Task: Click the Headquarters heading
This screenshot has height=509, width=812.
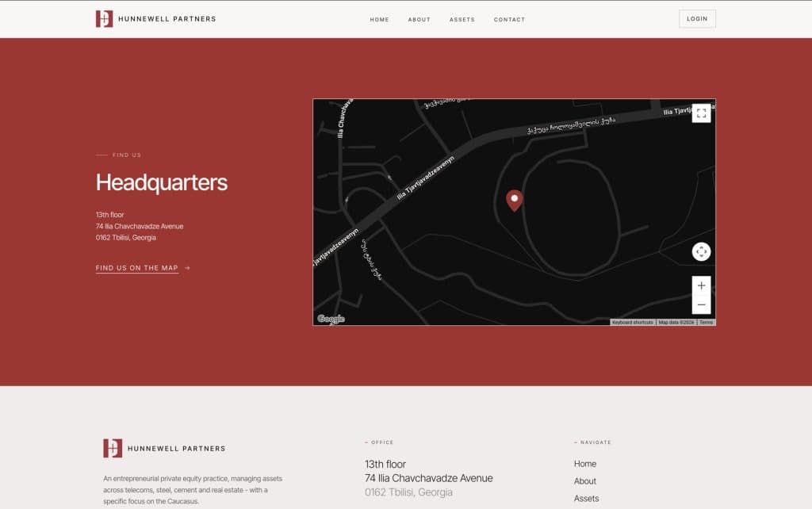Action: click(x=162, y=182)
